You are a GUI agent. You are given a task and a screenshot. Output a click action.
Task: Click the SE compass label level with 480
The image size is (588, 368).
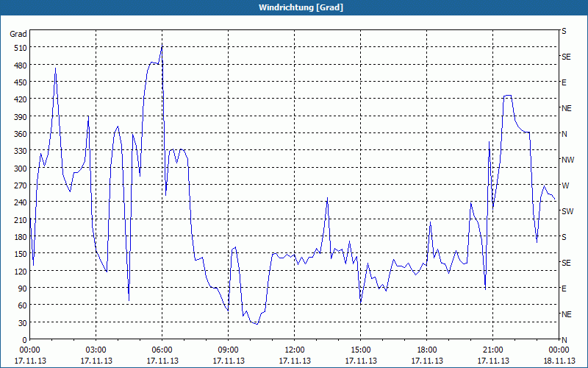(566, 57)
